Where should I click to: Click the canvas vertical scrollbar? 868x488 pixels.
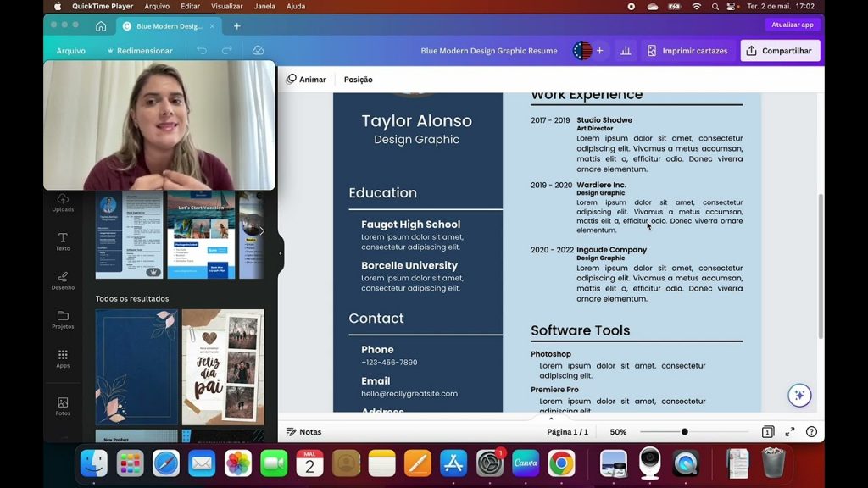821,265
